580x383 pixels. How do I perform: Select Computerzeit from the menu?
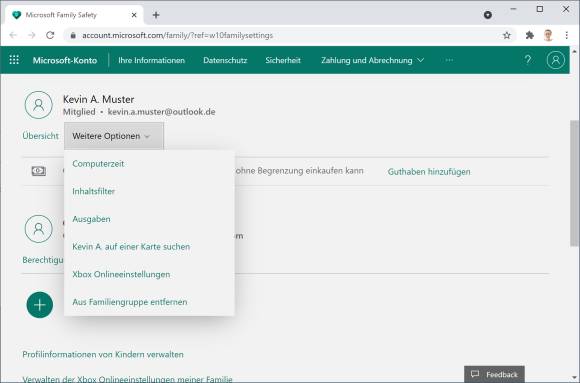click(x=98, y=164)
